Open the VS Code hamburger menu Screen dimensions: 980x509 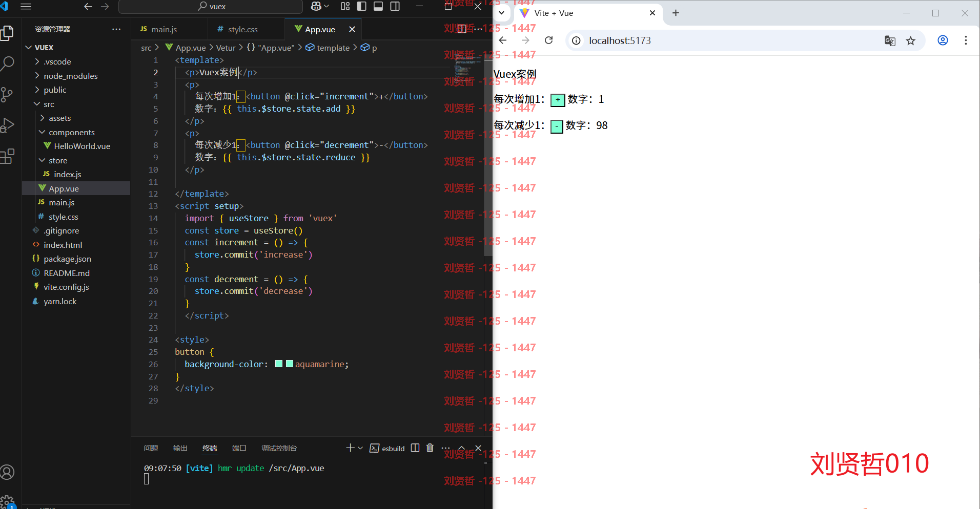[x=26, y=6]
